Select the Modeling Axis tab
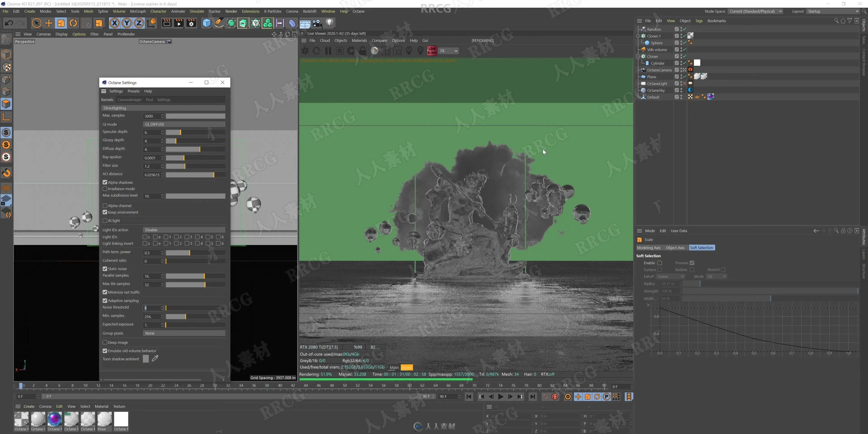 649,248
